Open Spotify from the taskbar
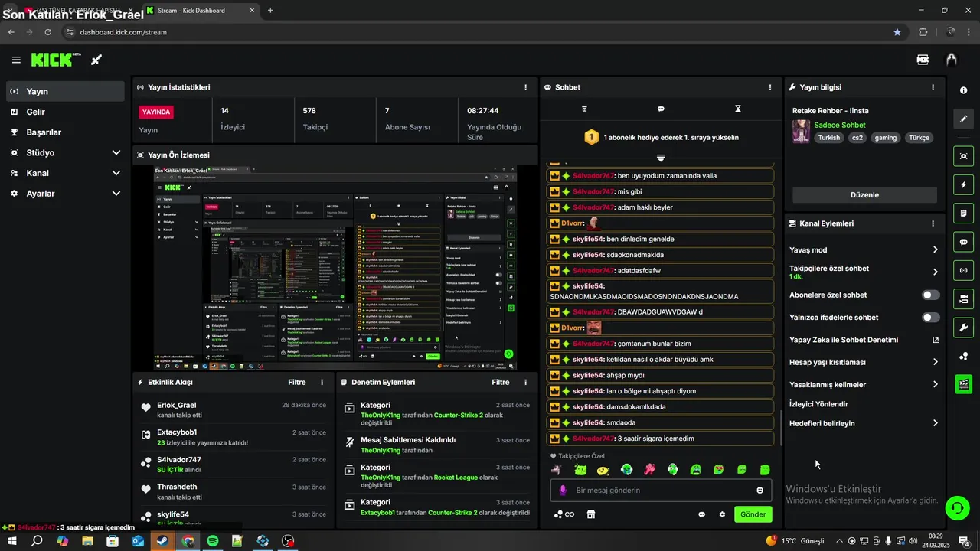 point(213,541)
